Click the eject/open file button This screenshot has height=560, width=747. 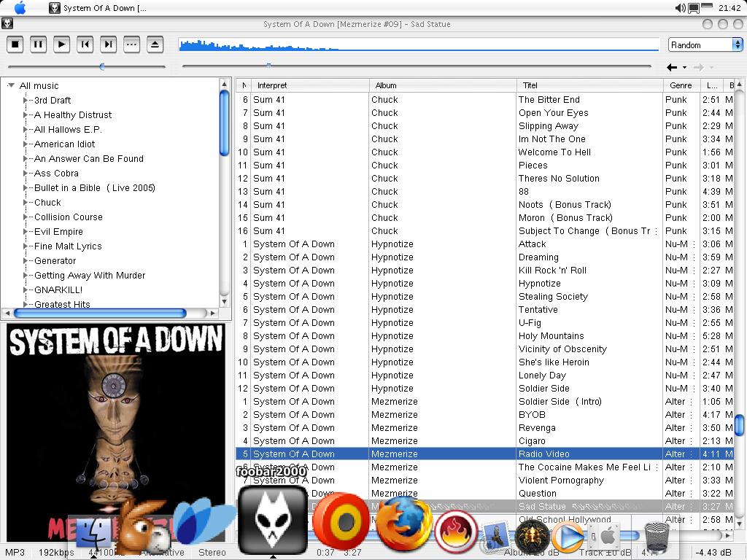(x=155, y=44)
